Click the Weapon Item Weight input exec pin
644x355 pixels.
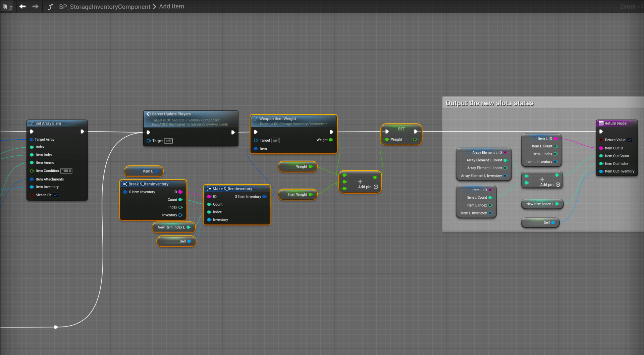click(x=256, y=132)
